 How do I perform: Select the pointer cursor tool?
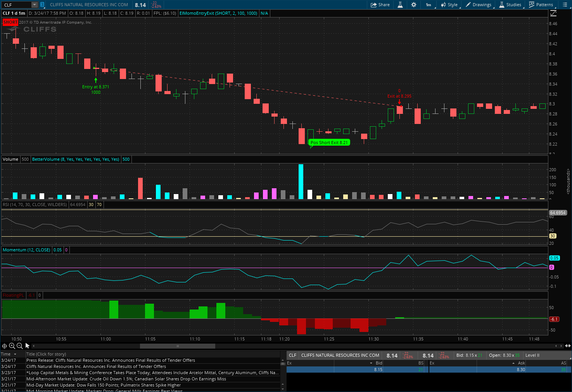[x=28, y=346]
